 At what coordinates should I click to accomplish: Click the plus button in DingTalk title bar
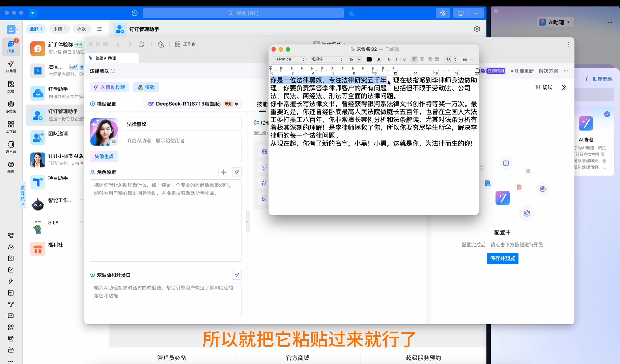click(x=476, y=13)
